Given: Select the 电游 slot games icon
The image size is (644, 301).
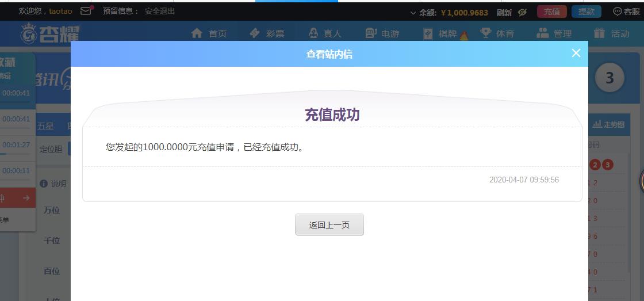Looking at the screenshot, I should 371,33.
